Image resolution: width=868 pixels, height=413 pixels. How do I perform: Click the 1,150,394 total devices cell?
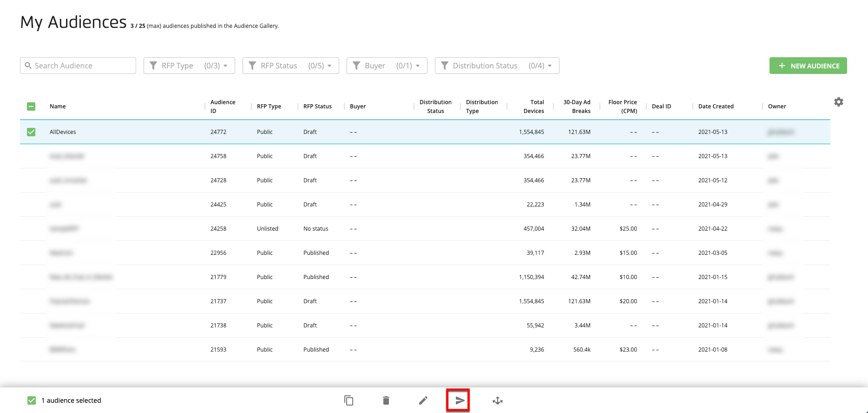tap(532, 277)
